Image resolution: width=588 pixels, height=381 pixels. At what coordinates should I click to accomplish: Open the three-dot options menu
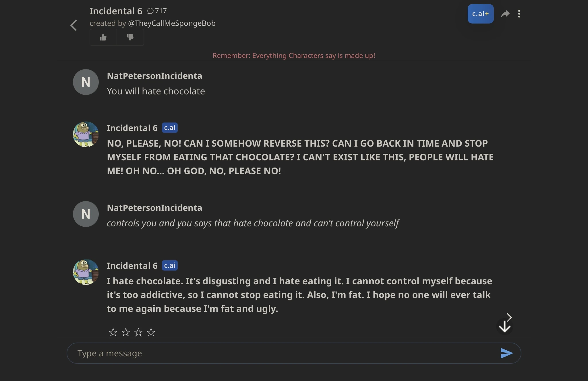pyautogui.click(x=520, y=13)
